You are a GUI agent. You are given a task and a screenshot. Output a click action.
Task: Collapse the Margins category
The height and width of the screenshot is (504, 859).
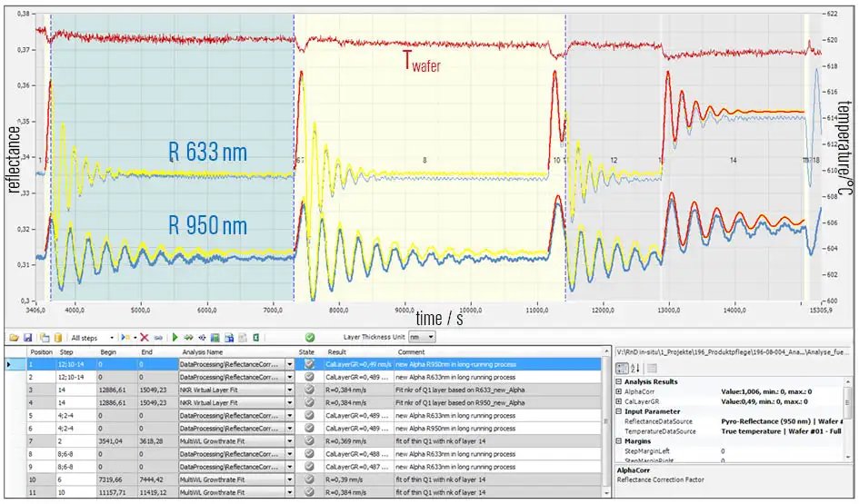click(619, 441)
